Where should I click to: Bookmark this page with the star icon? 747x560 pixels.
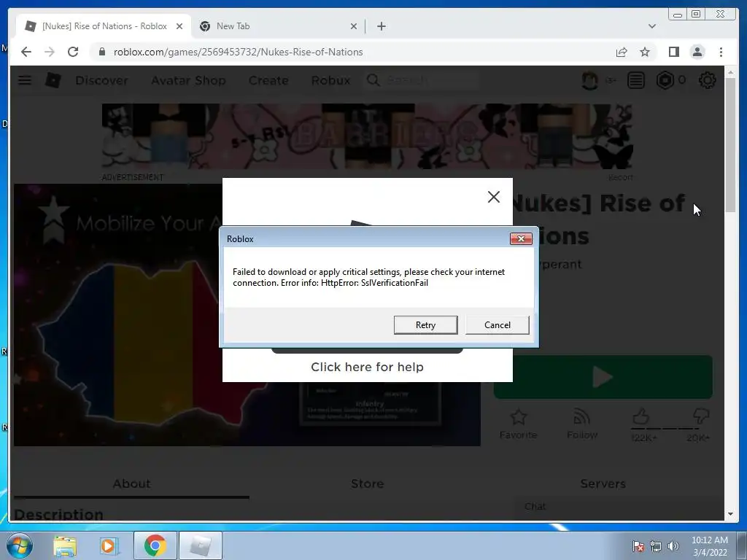click(645, 52)
